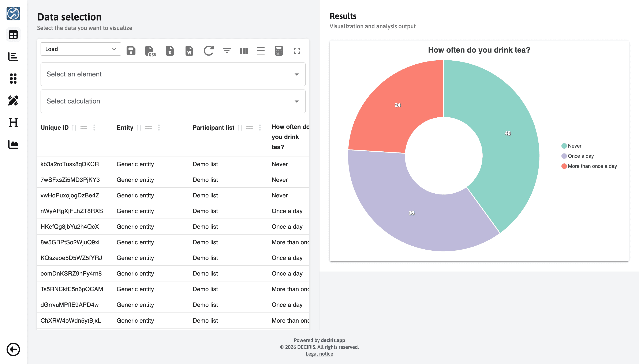
Task: Export data to Excel file
Action: [x=170, y=51]
